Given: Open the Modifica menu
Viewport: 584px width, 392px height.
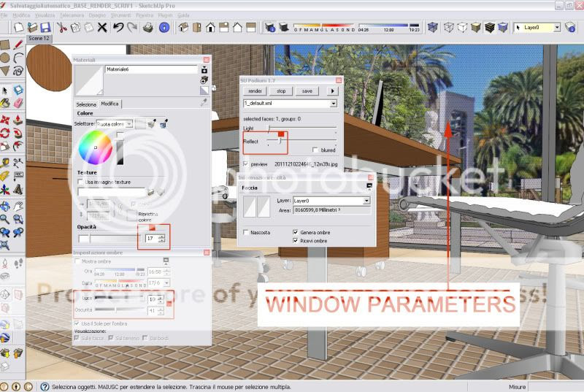Looking at the screenshot, I should click(21, 15).
